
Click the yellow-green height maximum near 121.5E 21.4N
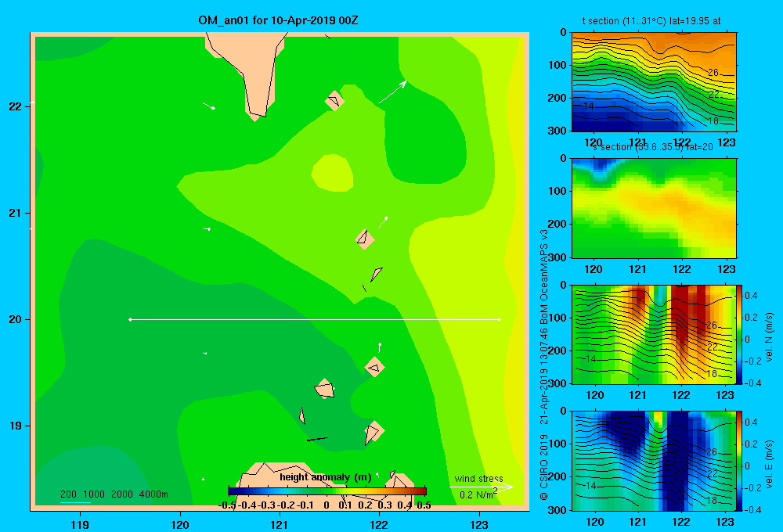pyautogui.click(x=332, y=173)
